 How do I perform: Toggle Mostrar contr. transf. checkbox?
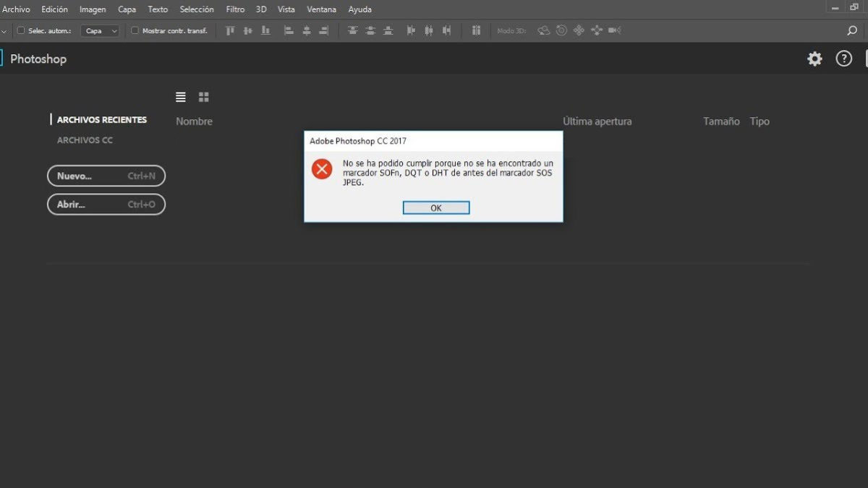135,30
